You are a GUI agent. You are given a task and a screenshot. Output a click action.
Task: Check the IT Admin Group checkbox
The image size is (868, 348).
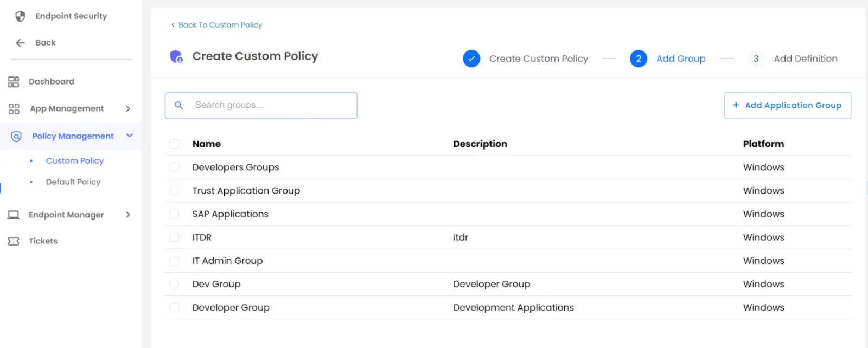click(x=174, y=261)
